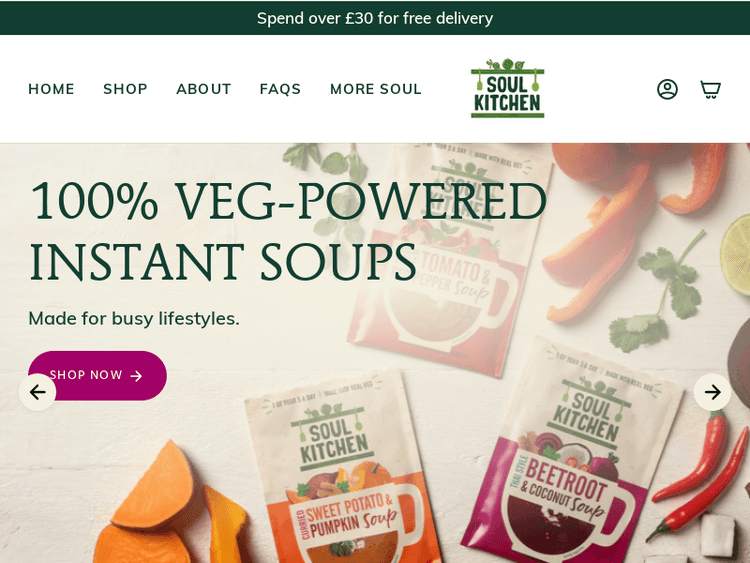Screen dimensions: 750x563
Task: Click 'Made for busy lifestyles' tagline
Action: pos(134,319)
